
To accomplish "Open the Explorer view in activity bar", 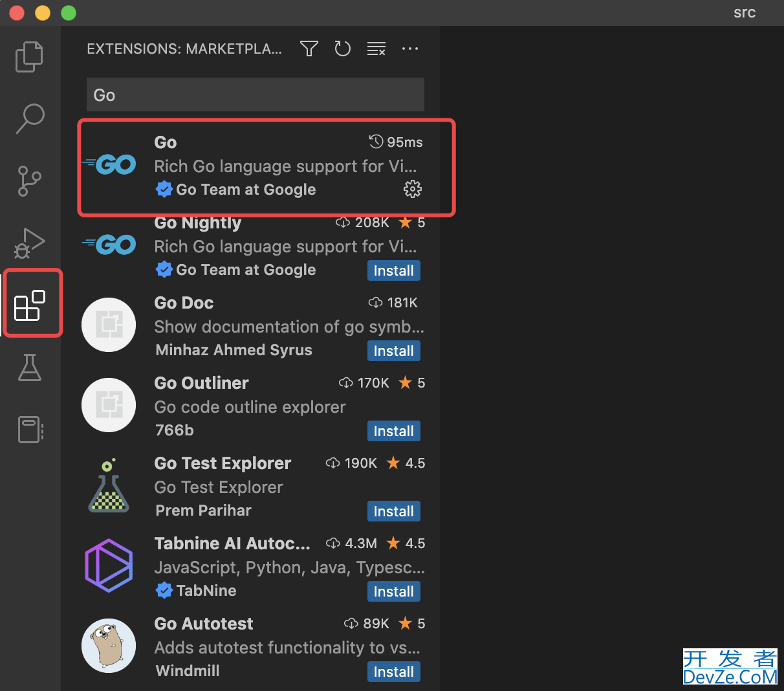I will [29, 57].
